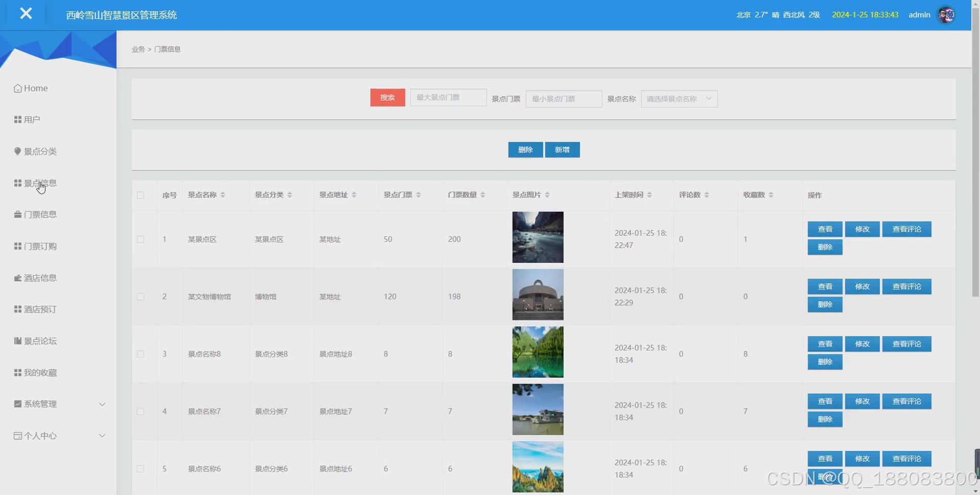This screenshot has height=495, width=980.
Task: Open the 景点论坛 forum section
Action: [40, 341]
